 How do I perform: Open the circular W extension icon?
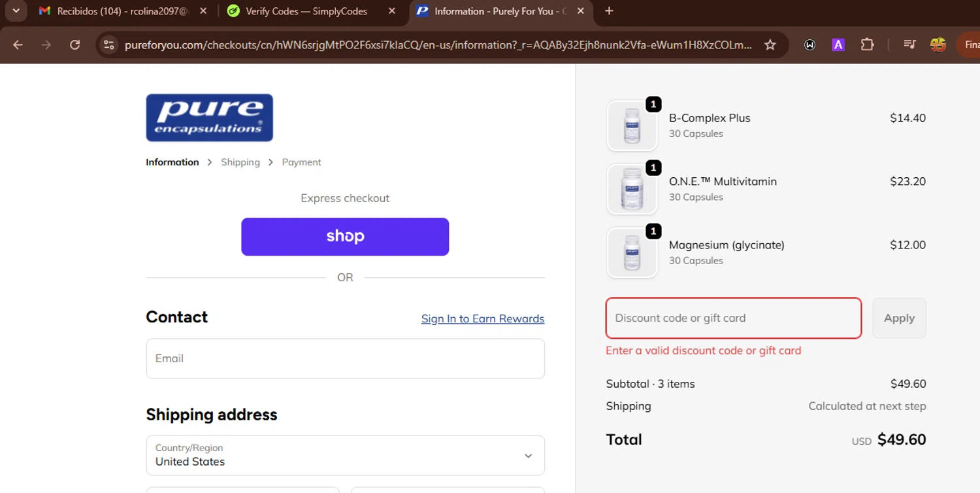click(809, 44)
